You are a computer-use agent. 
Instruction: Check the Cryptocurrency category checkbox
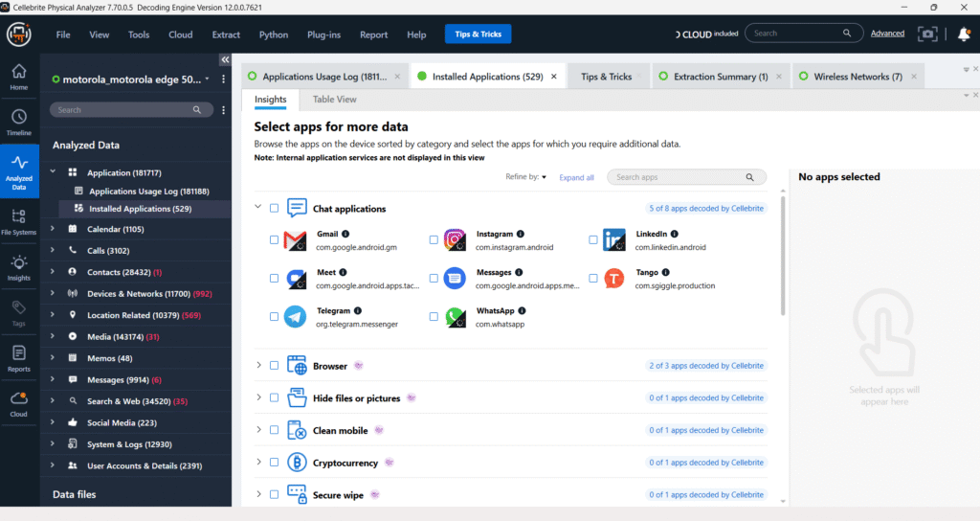pyautogui.click(x=274, y=463)
